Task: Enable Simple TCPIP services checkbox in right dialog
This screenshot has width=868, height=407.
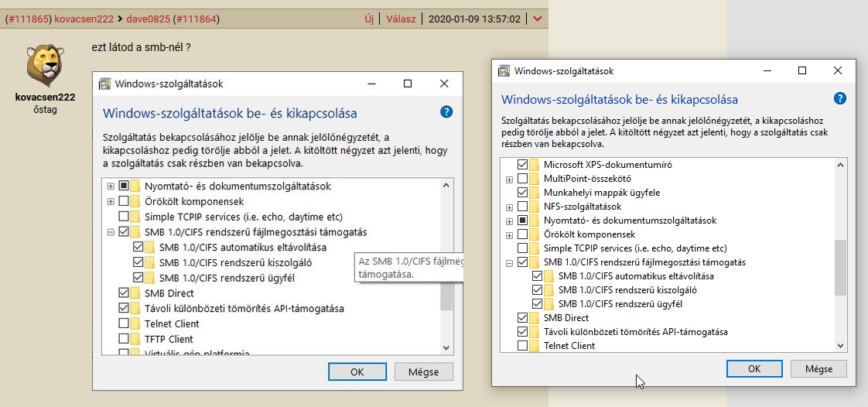Action: [522, 248]
